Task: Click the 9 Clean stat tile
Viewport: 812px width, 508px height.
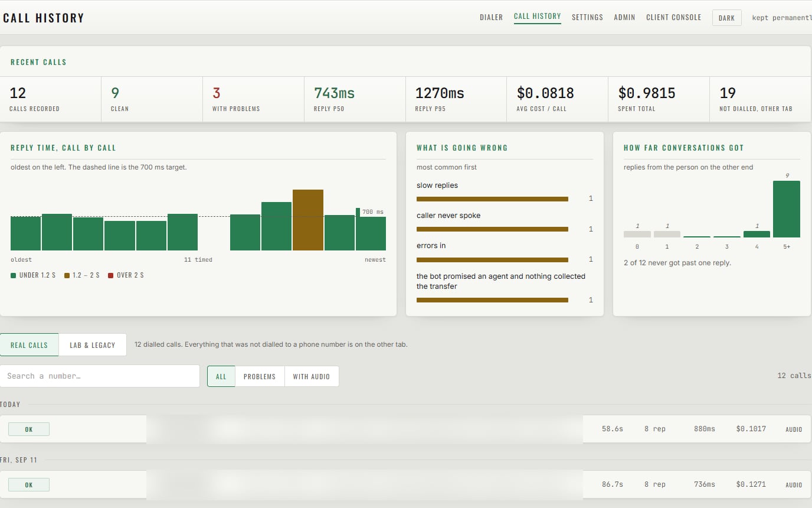Action: [x=152, y=99]
